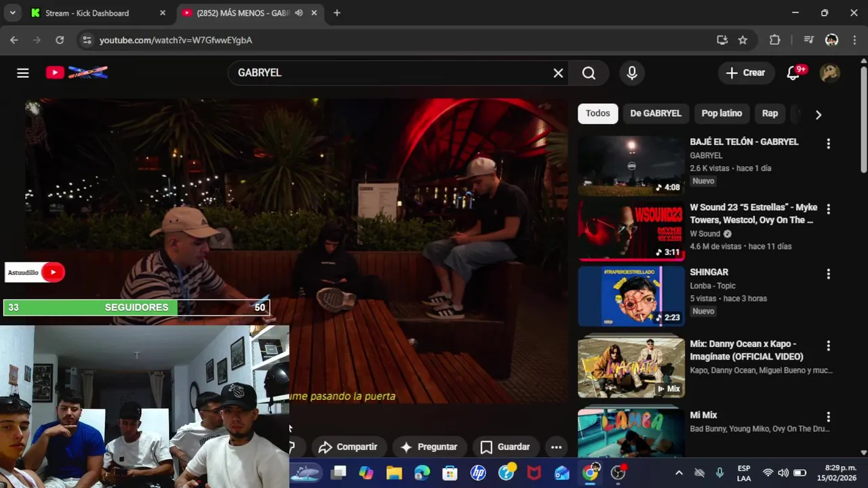Open the Mi Mix title
The width and height of the screenshot is (868, 488).
pos(703,415)
